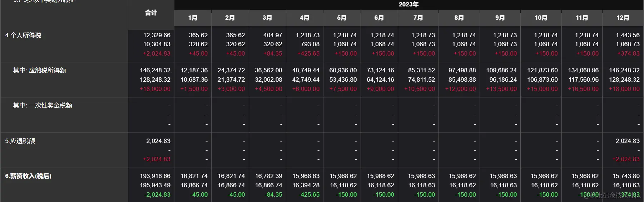644x202 pixels.
Task: Click the January taxable income 12,187.36
Action: (194, 70)
